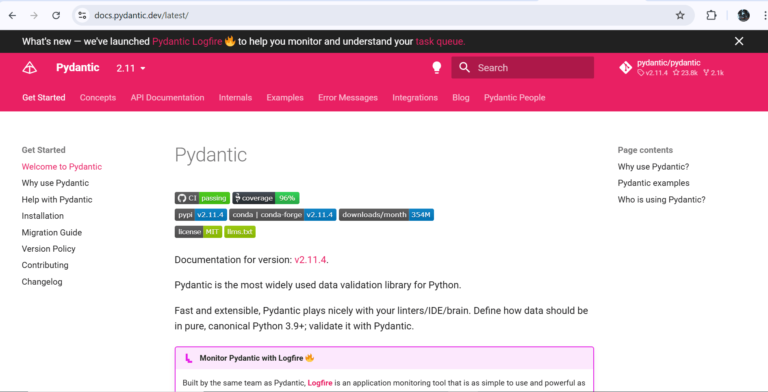The height and width of the screenshot is (392, 768).
Task: Reload the page with the refresh icon
Action: pos(56,15)
